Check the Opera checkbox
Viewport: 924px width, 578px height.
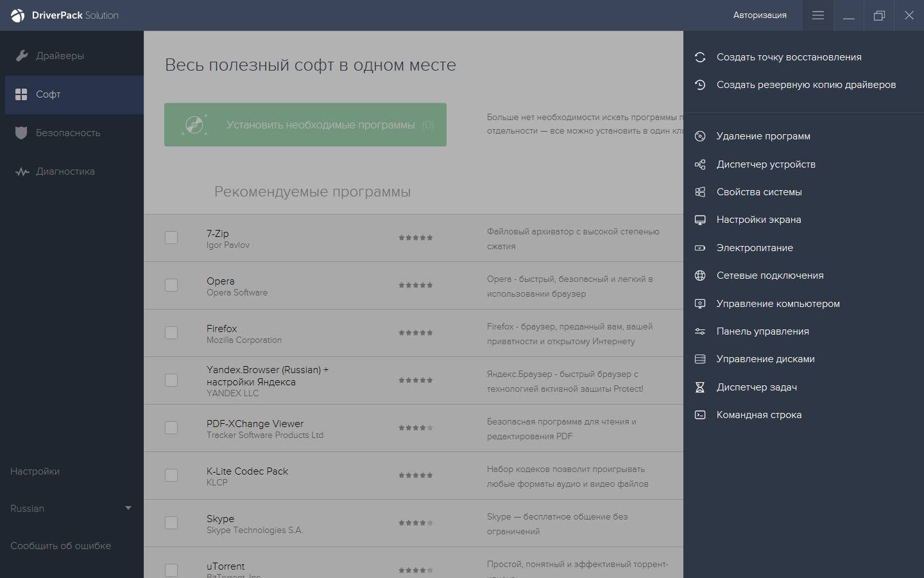click(x=171, y=285)
